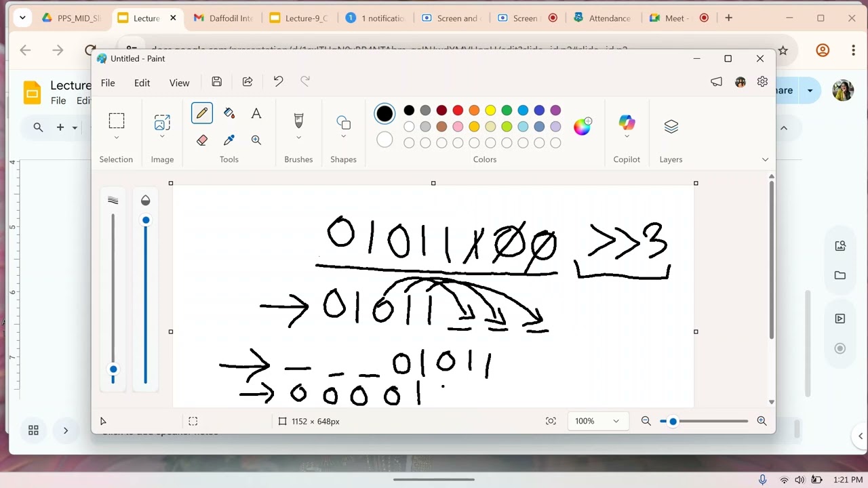The height and width of the screenshot is (488, 868).
Task: Open the 100% zoom level dropdown
Action: click(x=597, y=421)
